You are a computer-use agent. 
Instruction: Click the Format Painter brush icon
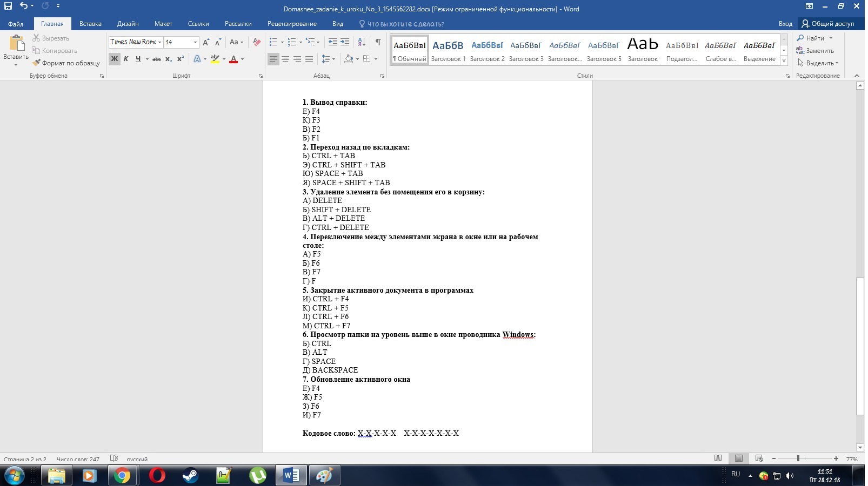36,63
